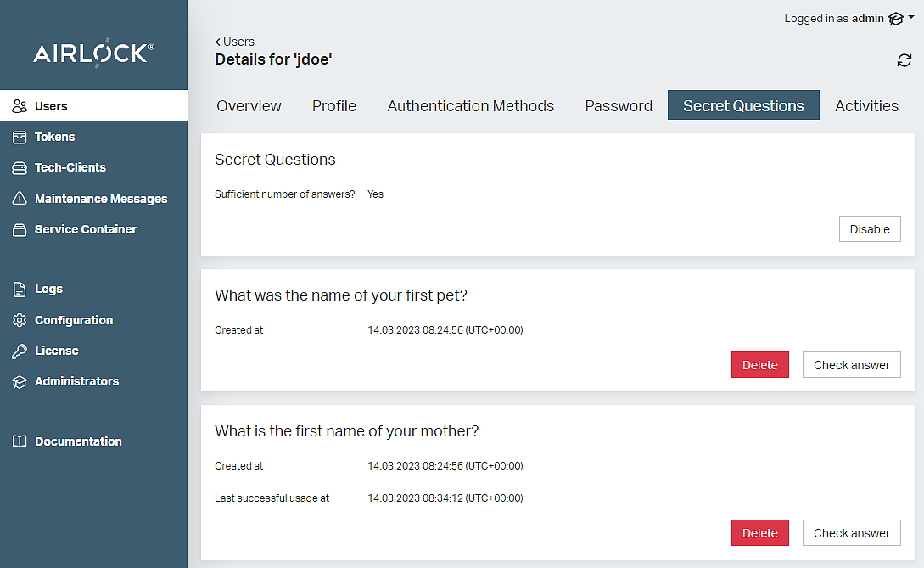
Task: Open Tokens via its sidebar icon
Action: 20,137
